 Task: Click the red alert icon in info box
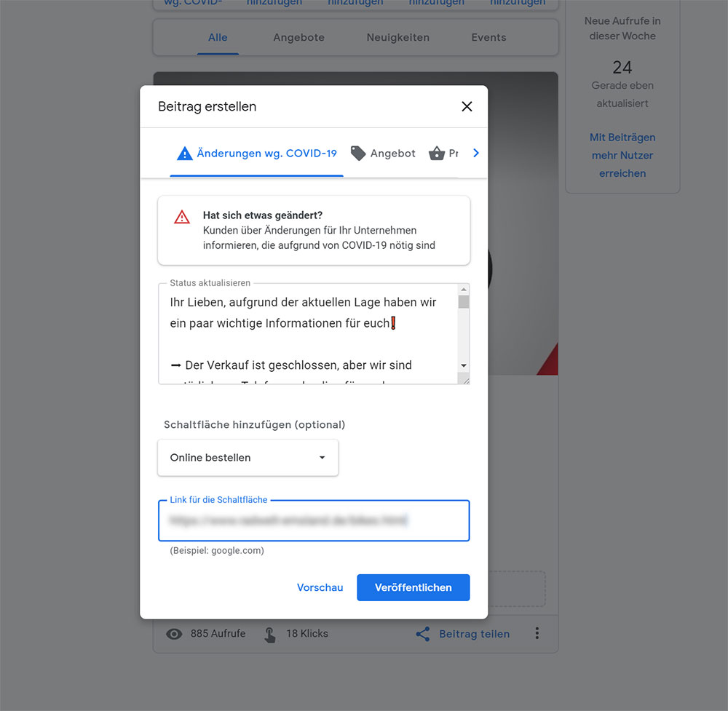click(182, 217)
